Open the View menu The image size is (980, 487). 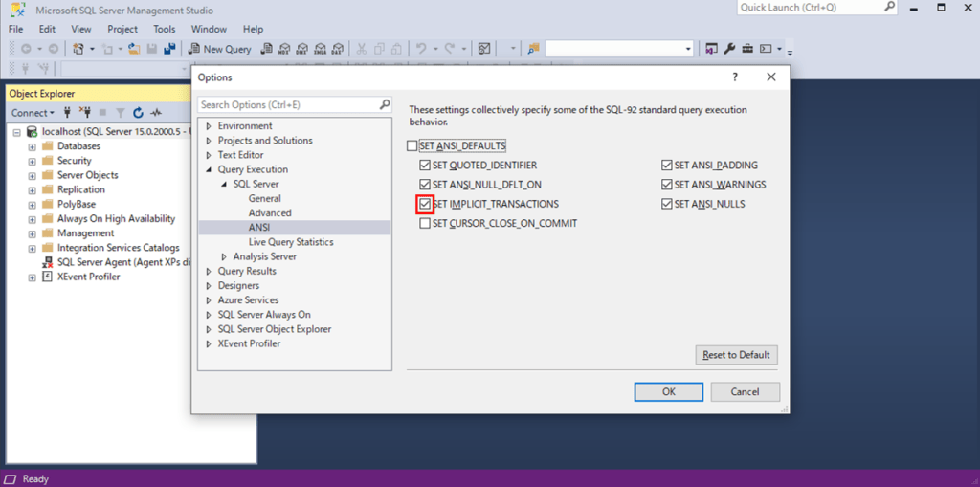[81, 30]
